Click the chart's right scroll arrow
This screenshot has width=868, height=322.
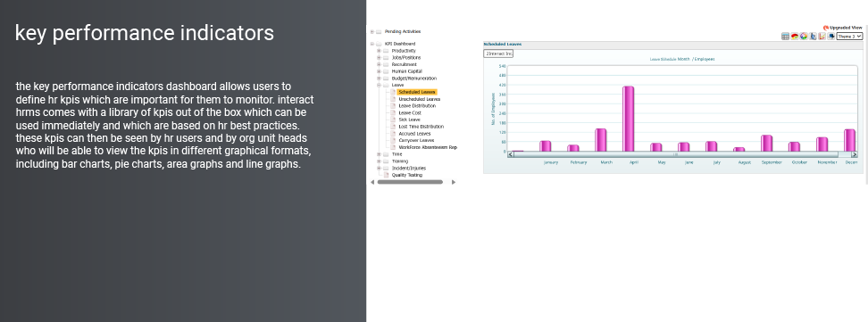[855, 155]
